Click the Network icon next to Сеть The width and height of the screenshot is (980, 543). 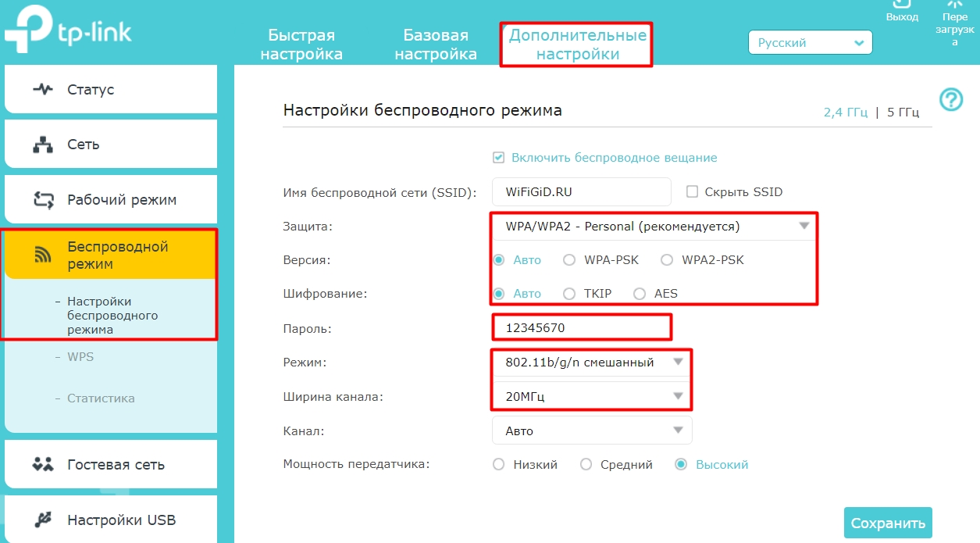(42, 145)
